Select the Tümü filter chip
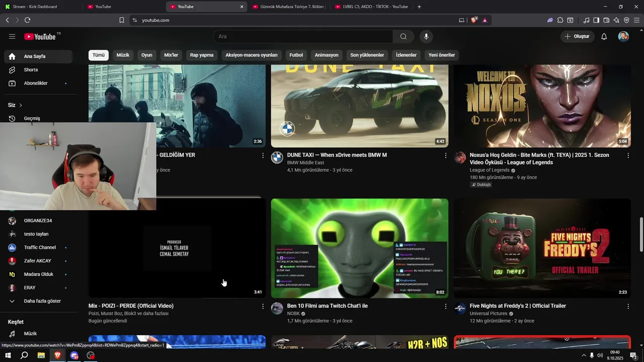The height and width of the screenshot is (362, 644). (x=99, y=55)
